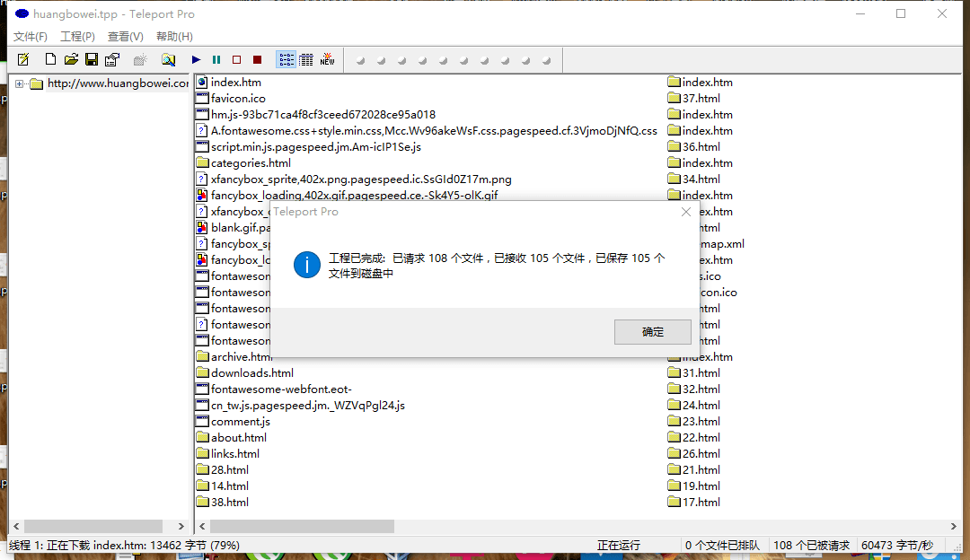Image resolution: width=970 pixels, height=560 pixels.
Task: Select the 34.html folder
Action: 701,179
